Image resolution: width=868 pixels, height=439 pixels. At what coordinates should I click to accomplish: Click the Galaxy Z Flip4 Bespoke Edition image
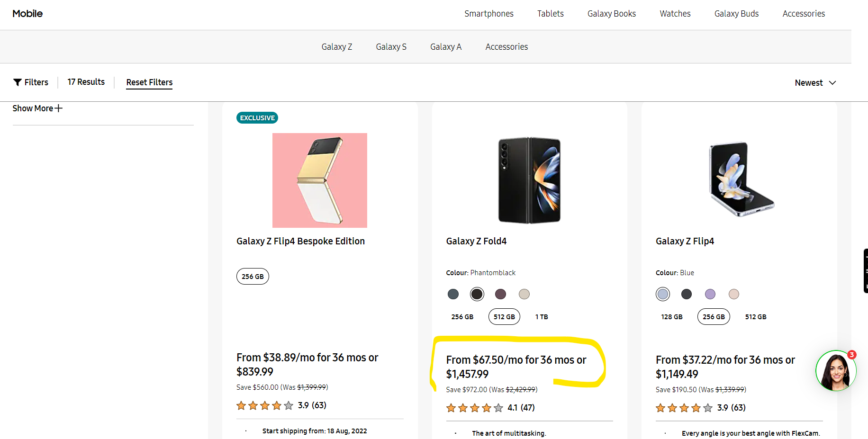tap(319, 180)
